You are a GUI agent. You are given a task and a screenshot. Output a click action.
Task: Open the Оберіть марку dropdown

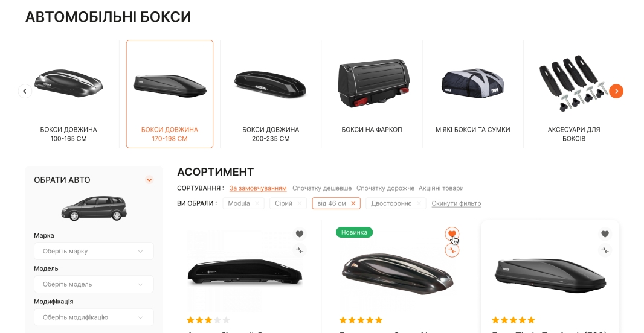(x=94, y=251)
